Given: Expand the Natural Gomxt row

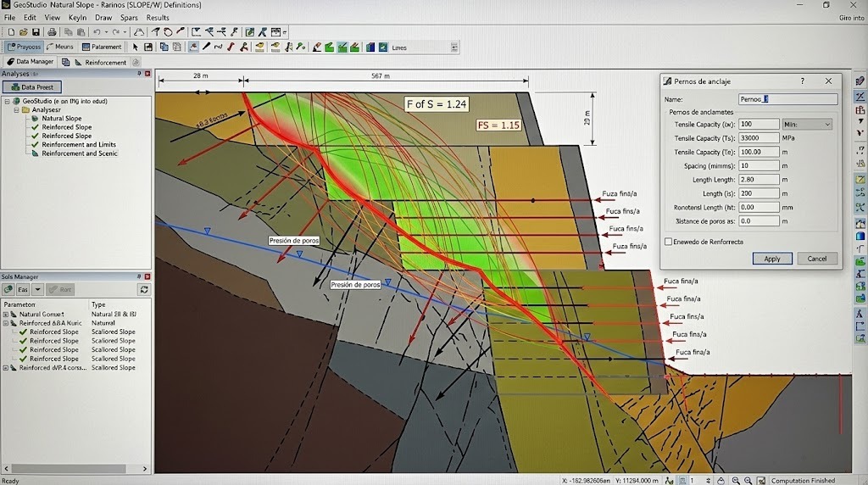Looking at the screenshot, I should 6,314.
